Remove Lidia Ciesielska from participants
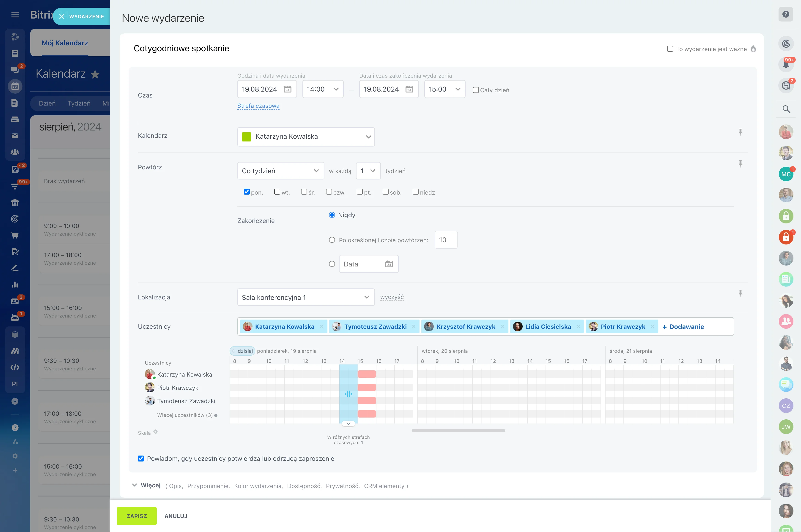Image resolution: width=801 pixels, height=532 pixels. click(x=578, y=326)
